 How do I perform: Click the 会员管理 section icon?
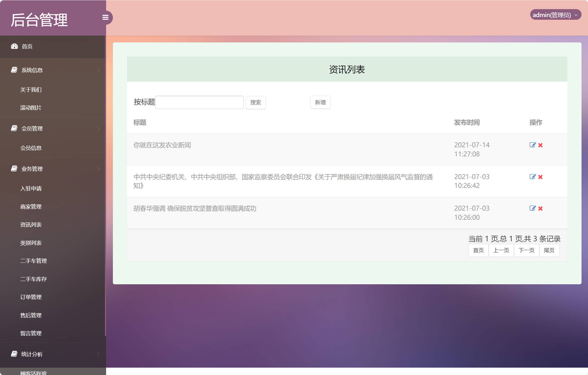pos(14,128)
